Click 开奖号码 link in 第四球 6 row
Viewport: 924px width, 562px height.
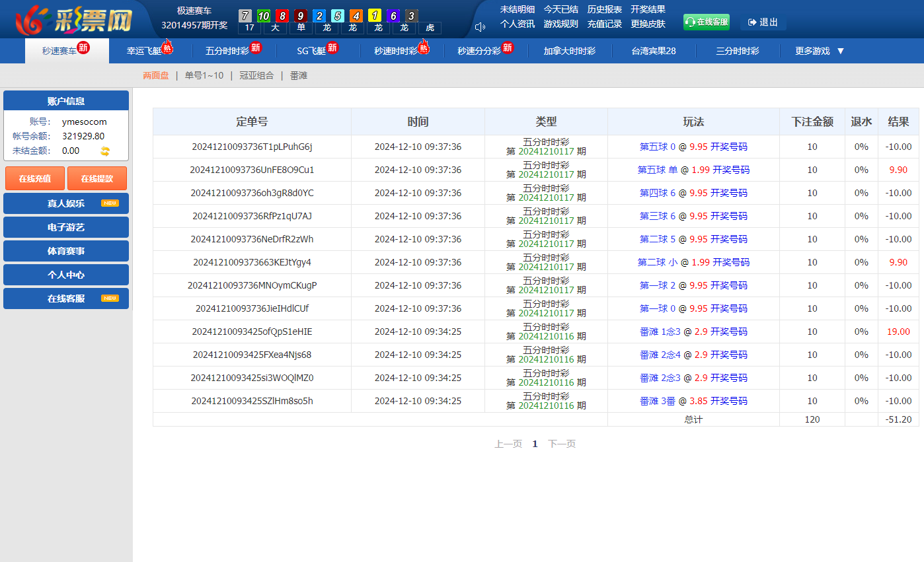point(729,193)
